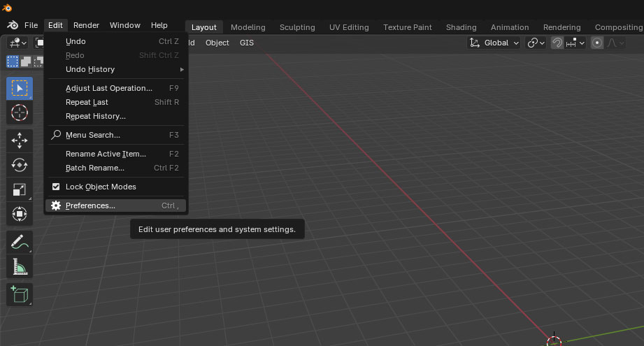Switch to the UV Editing workspace tab
644x346 pixels.
[349, 27]
